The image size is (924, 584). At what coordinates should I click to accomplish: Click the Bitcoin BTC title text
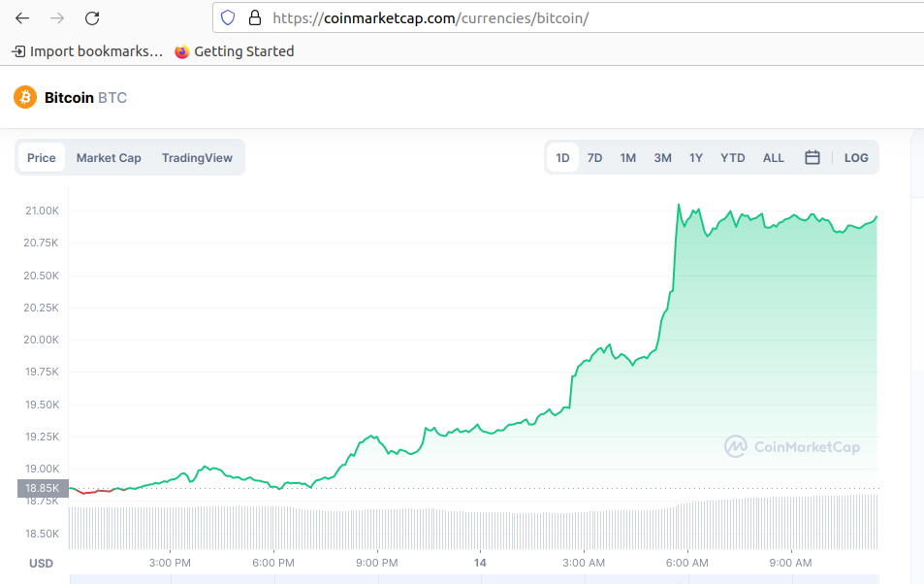click(86, 97)
